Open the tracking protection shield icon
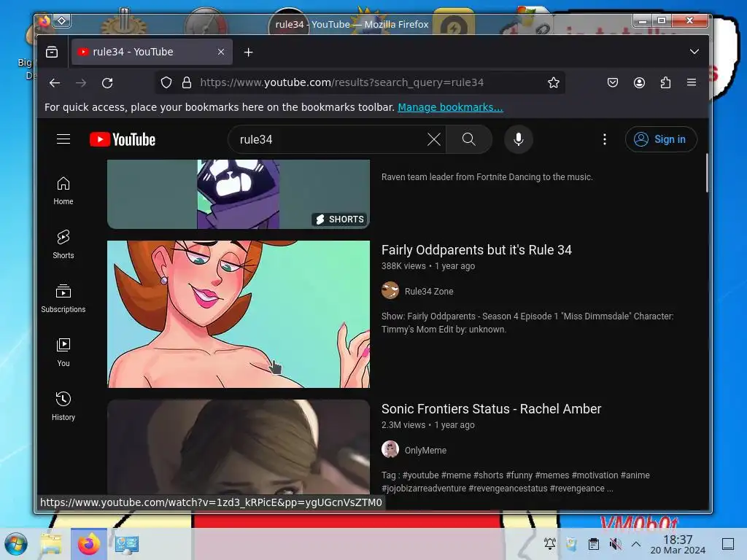 coord(166,83)
